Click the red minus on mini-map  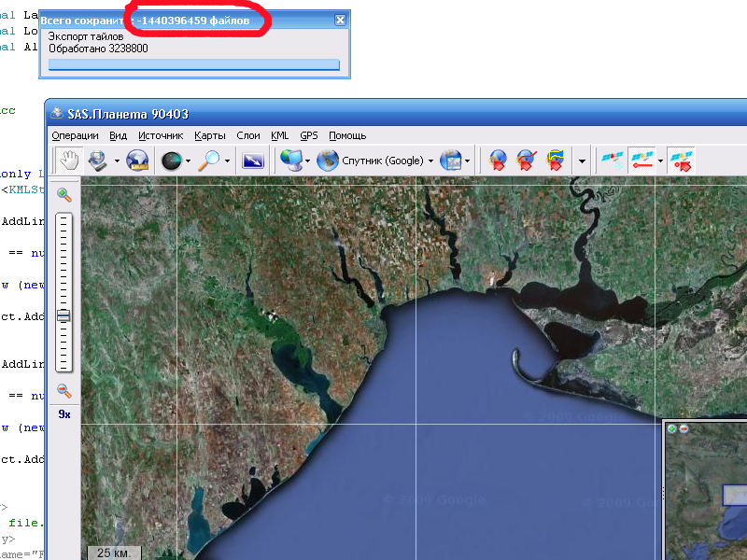point(684,428)
